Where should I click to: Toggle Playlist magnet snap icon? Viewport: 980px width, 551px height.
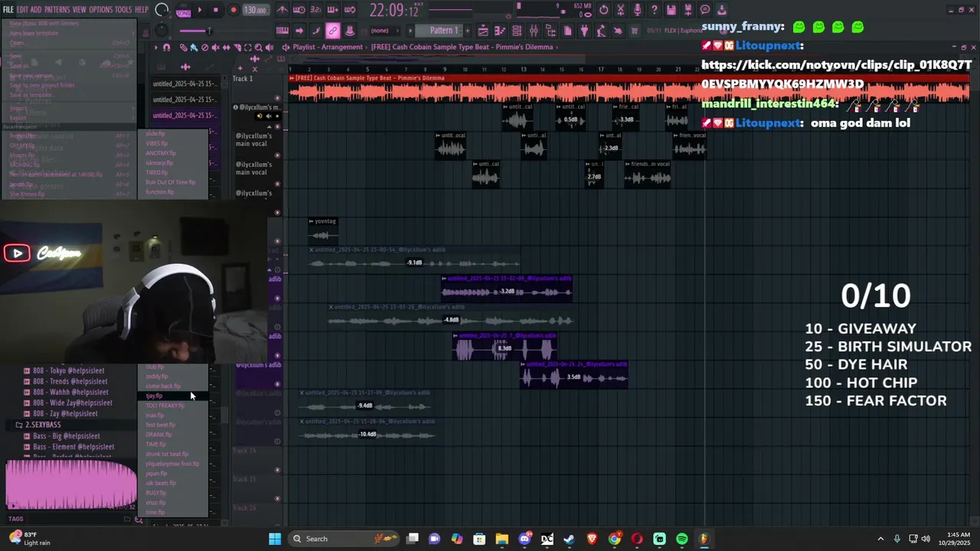point(167,47)
